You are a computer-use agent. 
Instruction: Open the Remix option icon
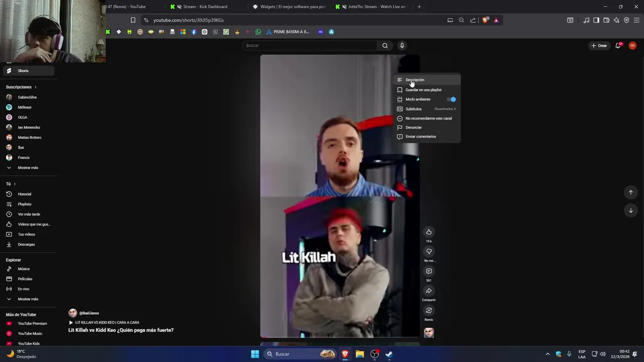[x=429, y=310]
